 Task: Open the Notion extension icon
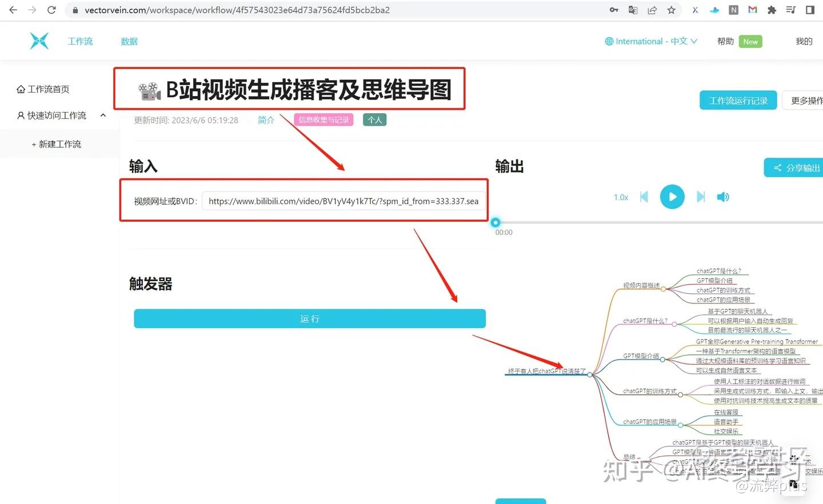734,10
